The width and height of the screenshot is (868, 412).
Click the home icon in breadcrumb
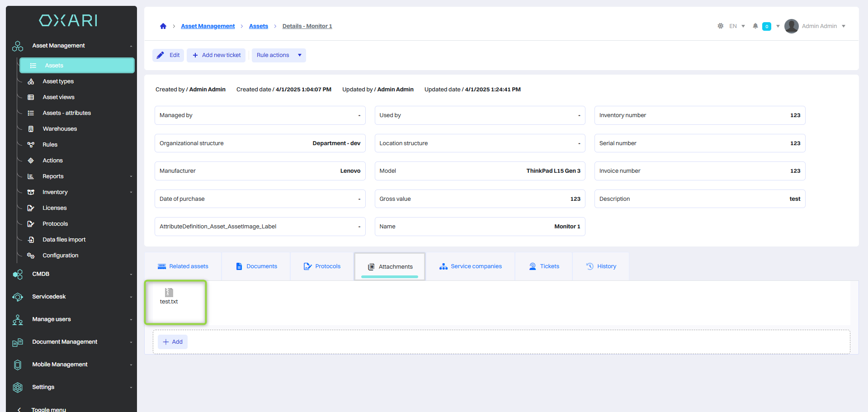163,26
